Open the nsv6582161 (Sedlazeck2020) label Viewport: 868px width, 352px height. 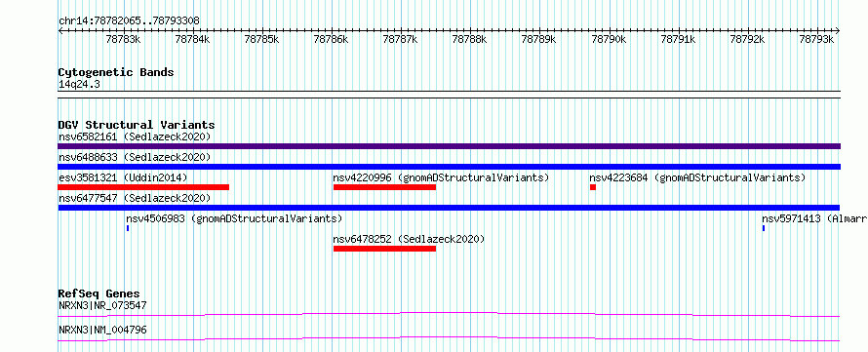135,137
